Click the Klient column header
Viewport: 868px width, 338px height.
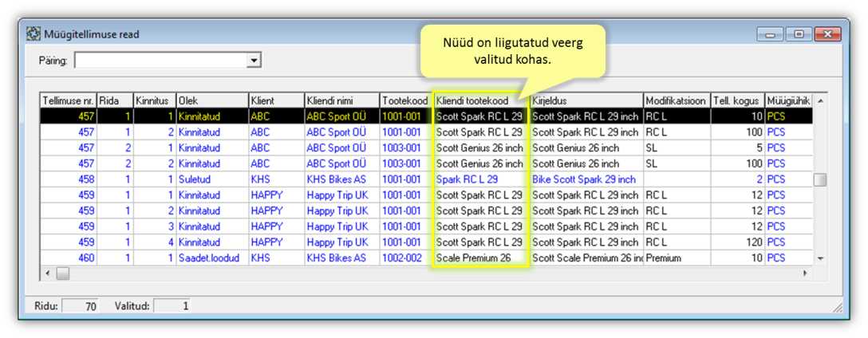click(x=276, y=100)
